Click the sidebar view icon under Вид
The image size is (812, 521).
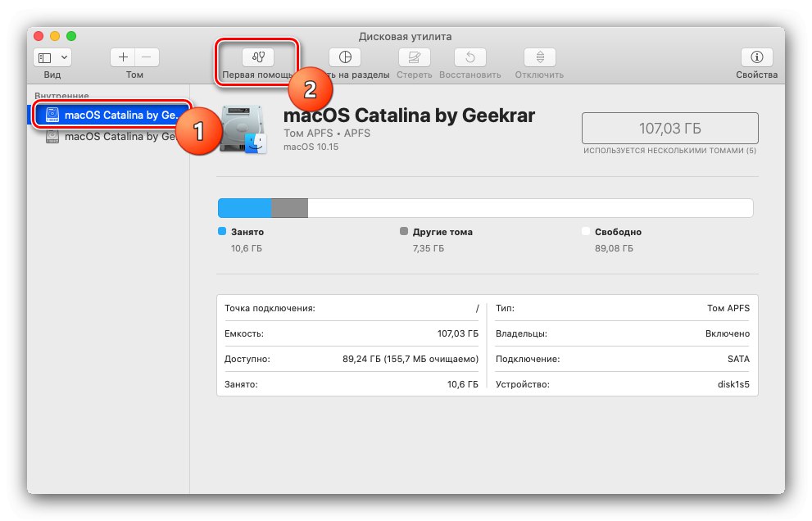point(45,57)
